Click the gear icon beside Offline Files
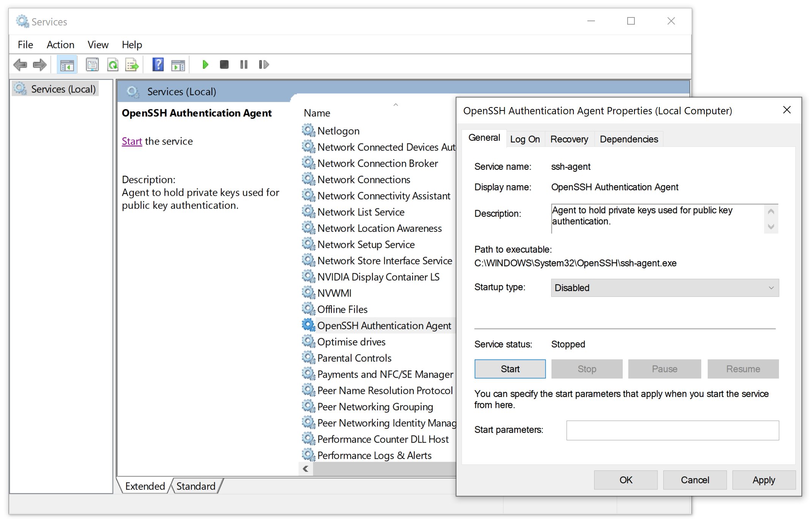The height and width of the screenshot is (522, 812). pos(308,309)
